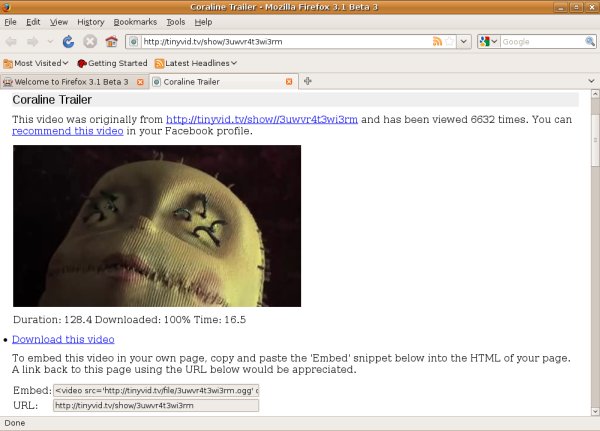600x431 pixels.
Task: Open the search engine selector dropdown
Action: (488, 41)
